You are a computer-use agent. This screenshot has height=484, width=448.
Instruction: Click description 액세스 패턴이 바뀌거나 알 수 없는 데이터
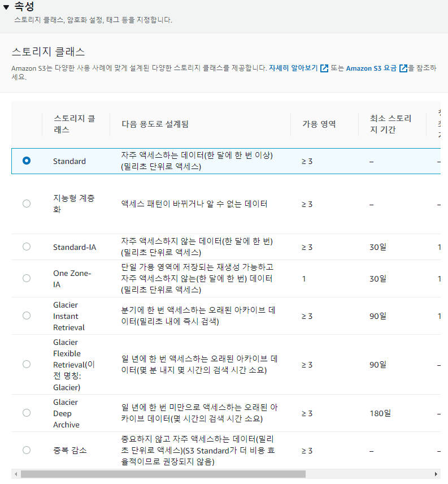(x=194, y=204)
